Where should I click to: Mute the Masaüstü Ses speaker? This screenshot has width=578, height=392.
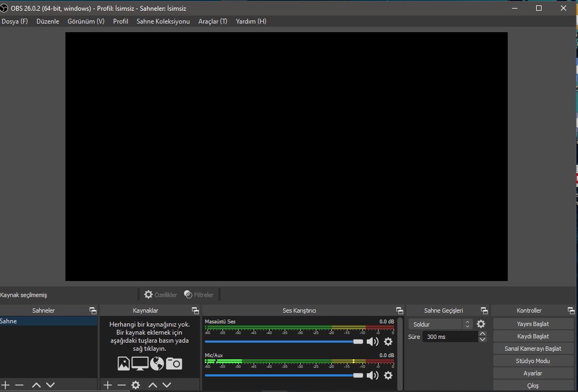(x=372, y=342)
